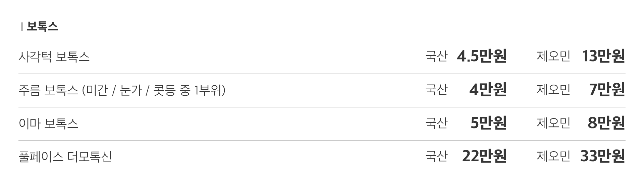Screen dimensions: 644x184
Task: Click the 4.5만원 price
Action: (x=482, y=56)
